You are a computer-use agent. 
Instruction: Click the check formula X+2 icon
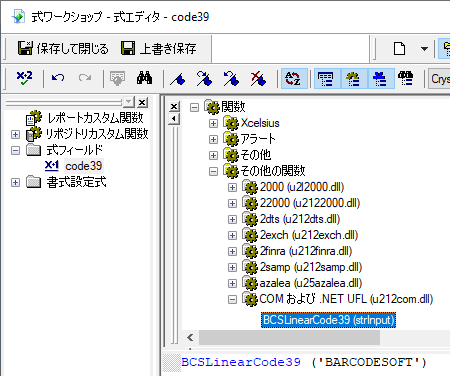pos(25,79)
